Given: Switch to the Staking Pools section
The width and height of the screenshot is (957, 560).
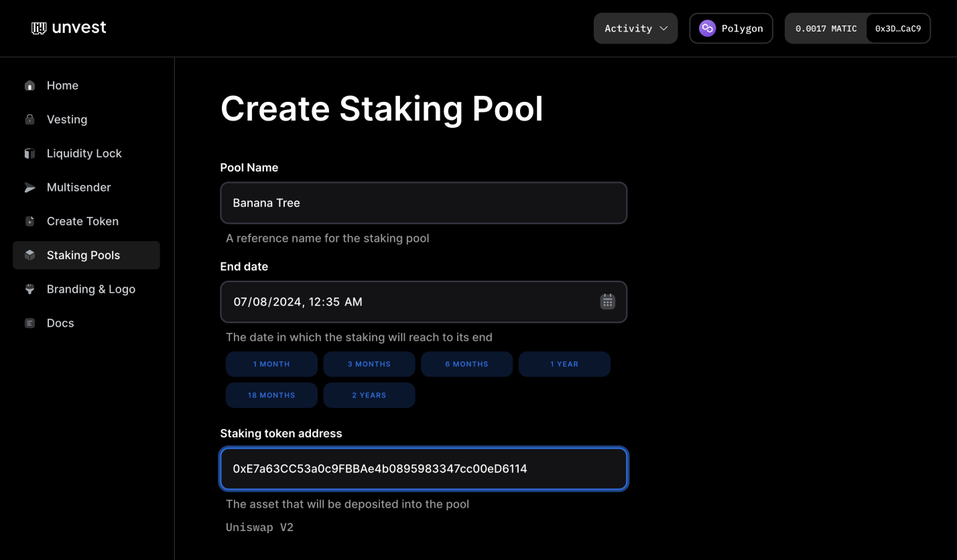Looking at the screenshot, I should 83,255.
